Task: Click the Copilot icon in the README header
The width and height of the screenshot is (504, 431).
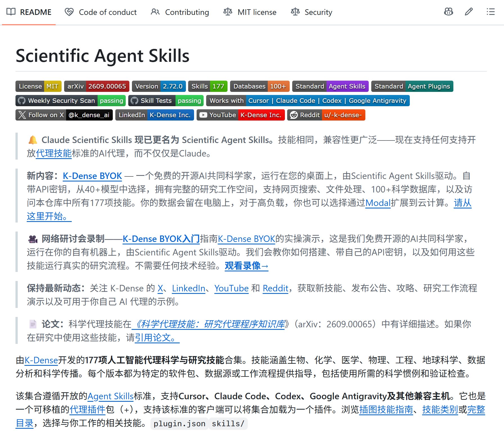Action: (x=448, y=12)
